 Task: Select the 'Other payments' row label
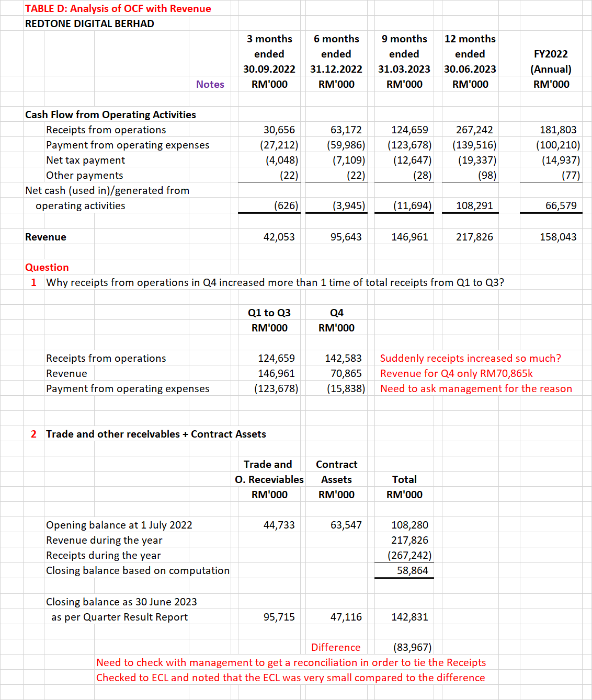click(x=85, y=175)
